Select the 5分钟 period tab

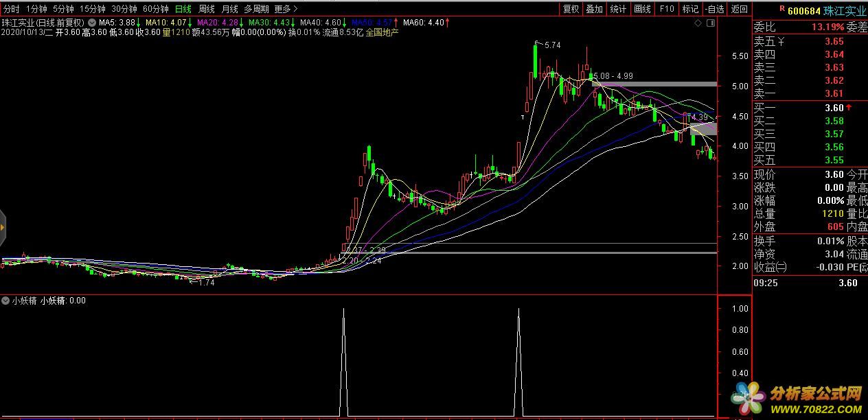[63, 9]
